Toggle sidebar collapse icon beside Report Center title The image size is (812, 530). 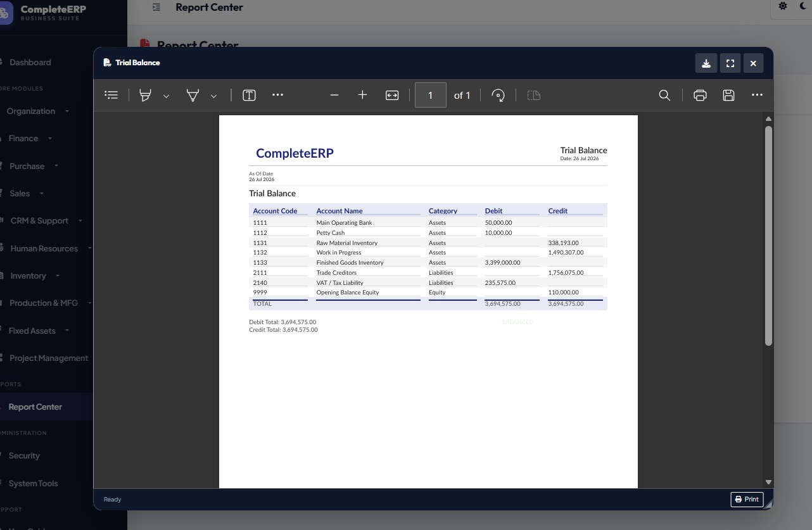(156, 7)
